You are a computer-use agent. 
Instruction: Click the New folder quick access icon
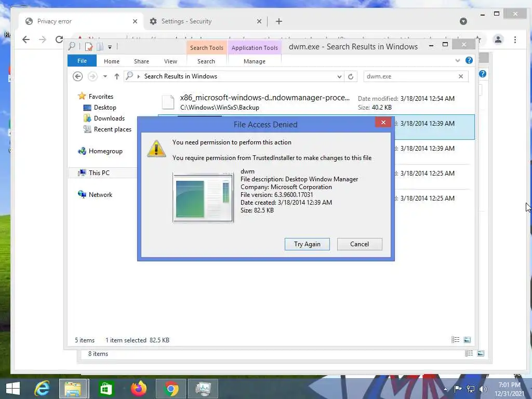click(100, 46)
